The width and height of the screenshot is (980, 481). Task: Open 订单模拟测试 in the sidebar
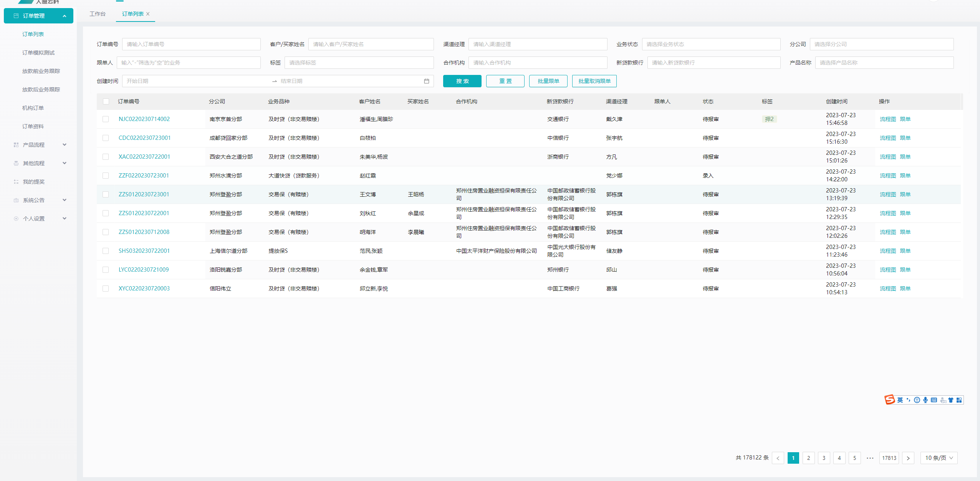38,53
